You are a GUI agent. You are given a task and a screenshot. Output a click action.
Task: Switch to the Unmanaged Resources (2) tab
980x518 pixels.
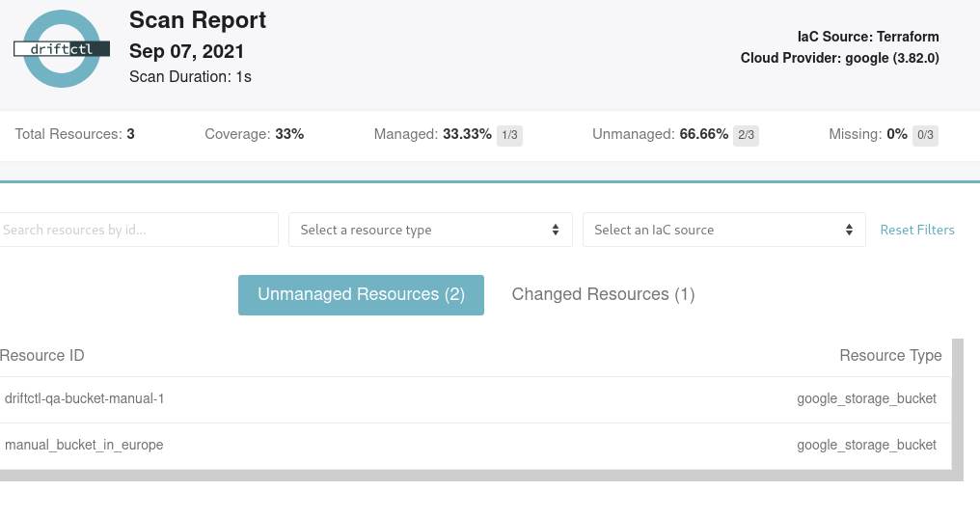tap(361, 295)
